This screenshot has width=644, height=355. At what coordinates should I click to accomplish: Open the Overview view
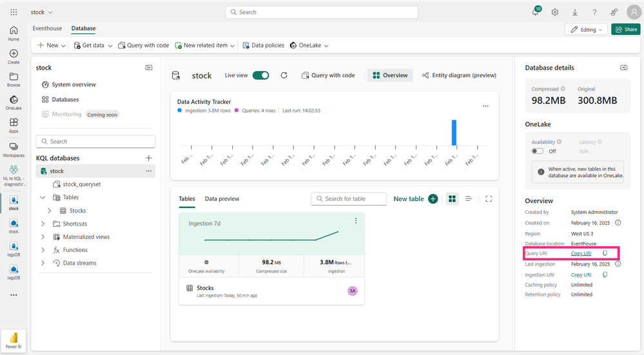pos(390,75)
